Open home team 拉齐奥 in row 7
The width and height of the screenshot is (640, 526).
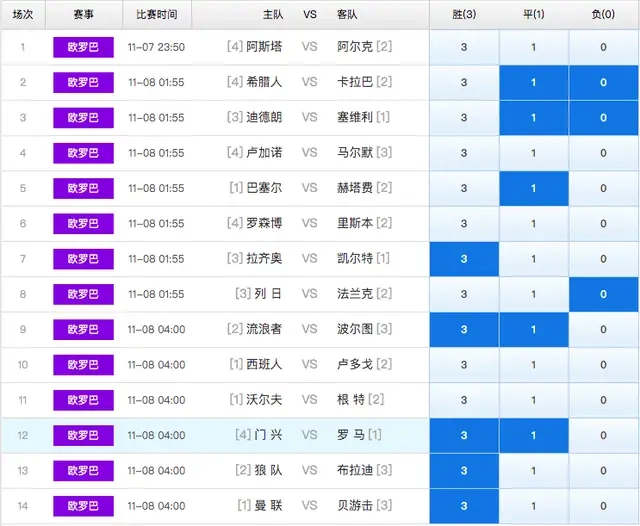264,259
